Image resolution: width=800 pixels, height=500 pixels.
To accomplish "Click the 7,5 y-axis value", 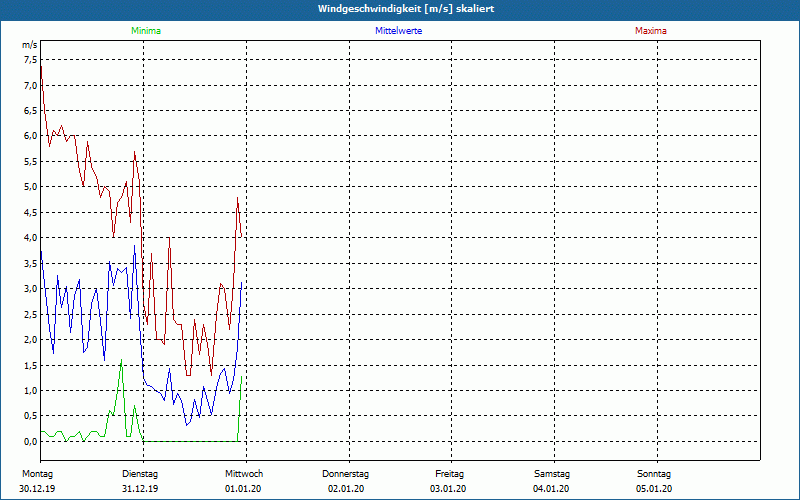I will point(31,60).
